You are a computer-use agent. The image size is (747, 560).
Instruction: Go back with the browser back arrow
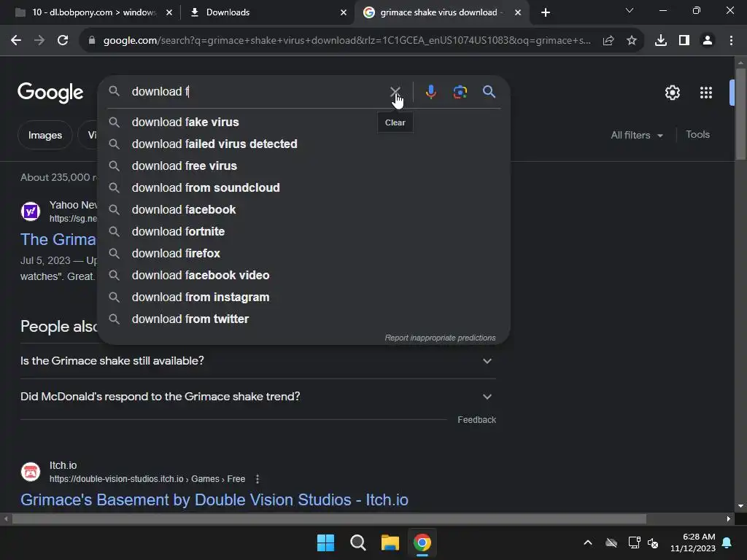[16, 41]
